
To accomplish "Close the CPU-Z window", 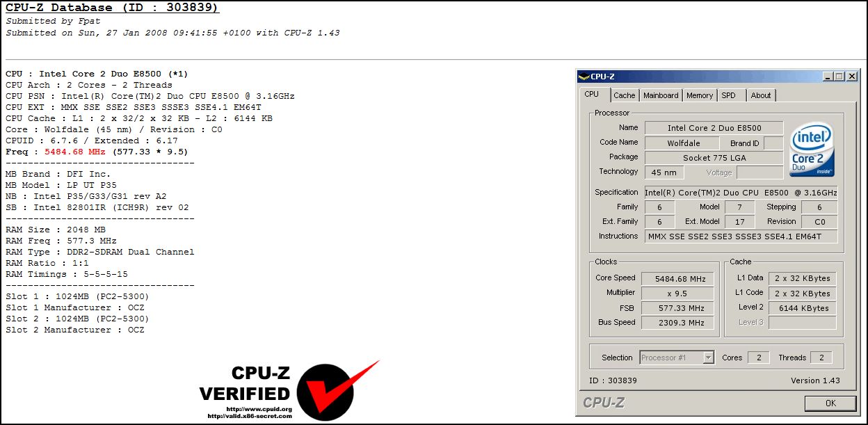I will tap(851, 77).
